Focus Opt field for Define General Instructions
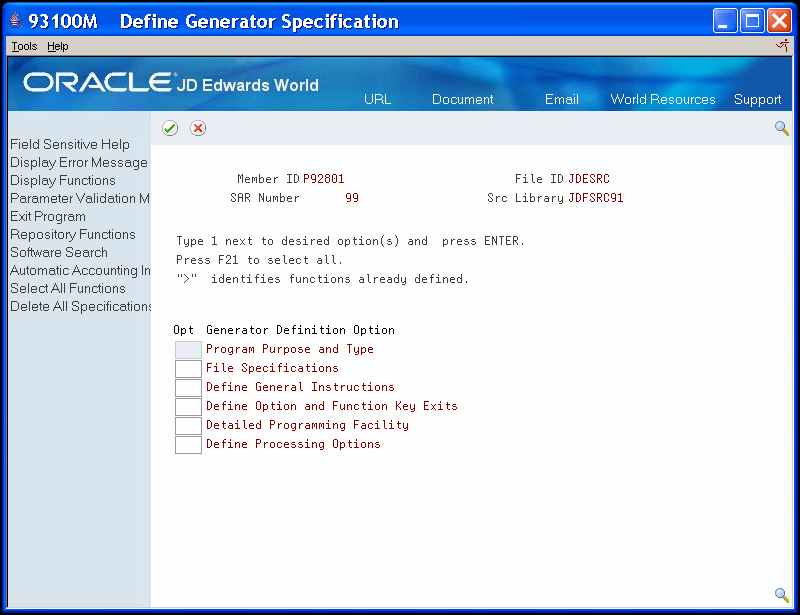This screenshot has height=615, width=800. pos(188,387)
